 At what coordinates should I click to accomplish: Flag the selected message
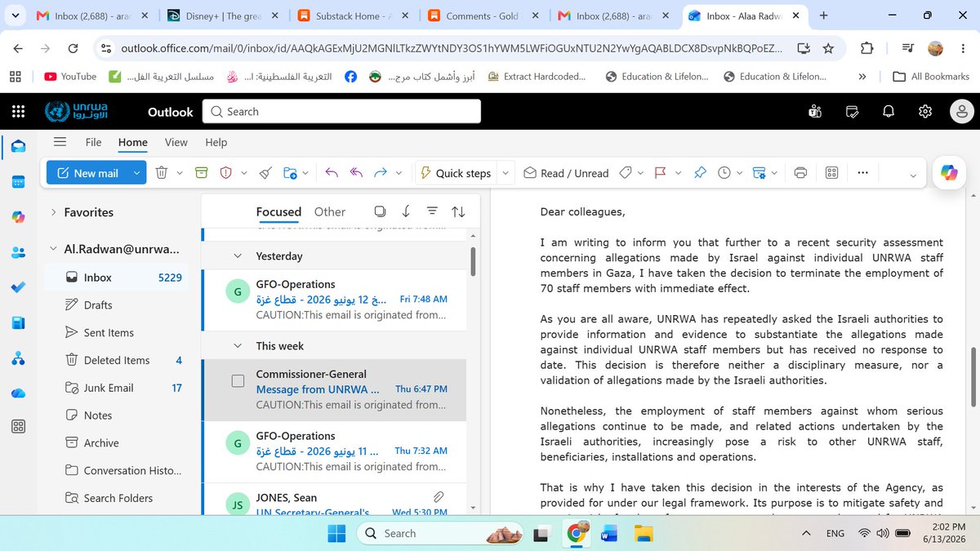click(661, 173)
